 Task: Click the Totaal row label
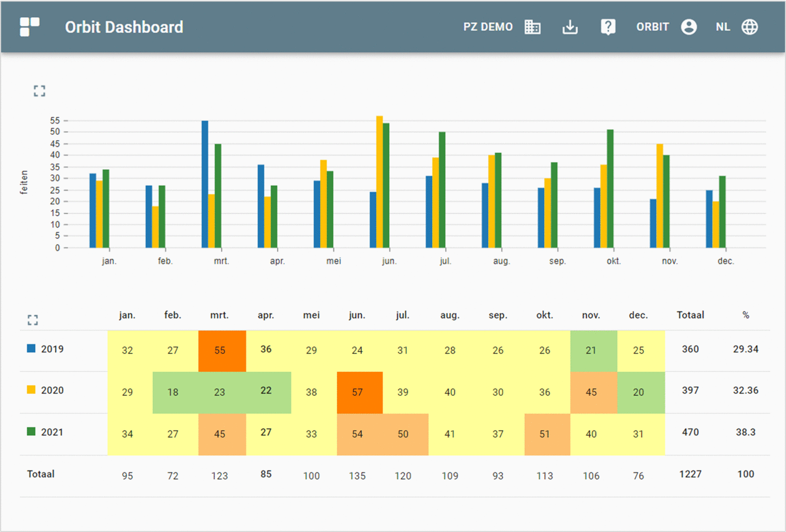pos(40,473)
